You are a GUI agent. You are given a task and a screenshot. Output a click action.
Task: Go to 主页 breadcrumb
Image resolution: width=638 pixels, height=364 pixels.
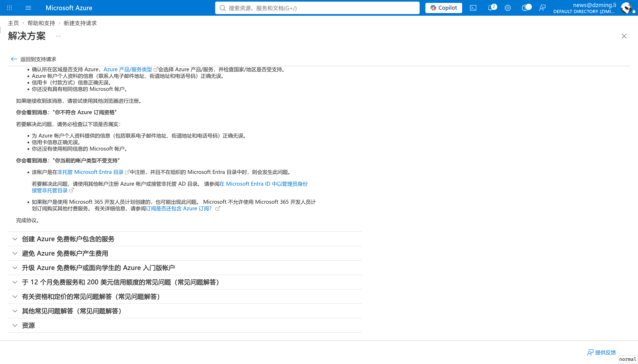(x=13, y=23)
